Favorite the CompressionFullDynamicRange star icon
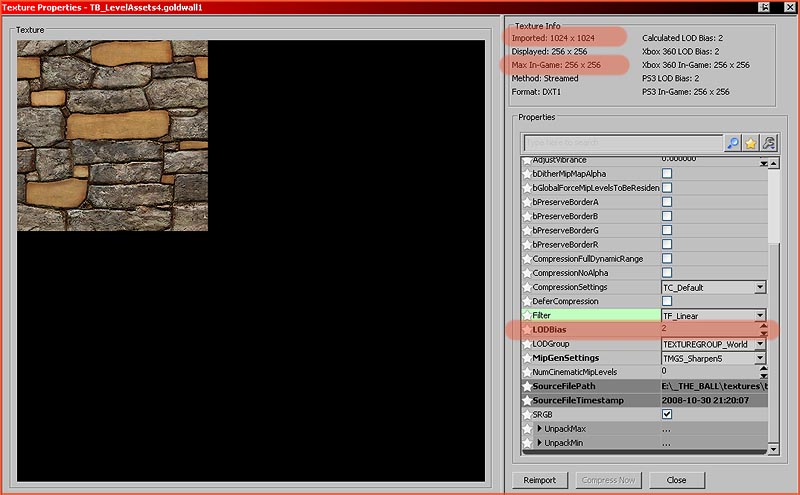Viewport: 800px width, 495px height. click(527, 259)
